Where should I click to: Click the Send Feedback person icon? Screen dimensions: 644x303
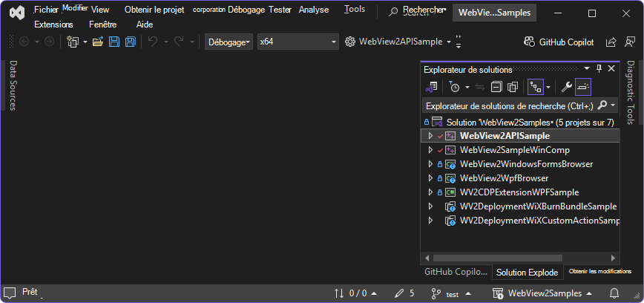[x=630, y=42]
